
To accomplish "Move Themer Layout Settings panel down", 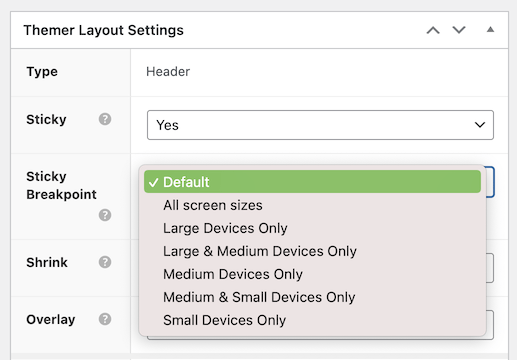I will (x=459, y=30).
